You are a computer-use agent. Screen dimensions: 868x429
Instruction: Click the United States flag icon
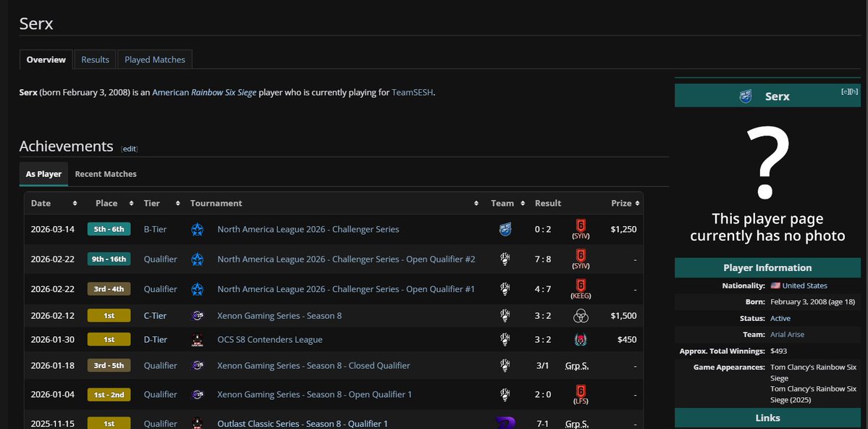[x=775, y=286]
